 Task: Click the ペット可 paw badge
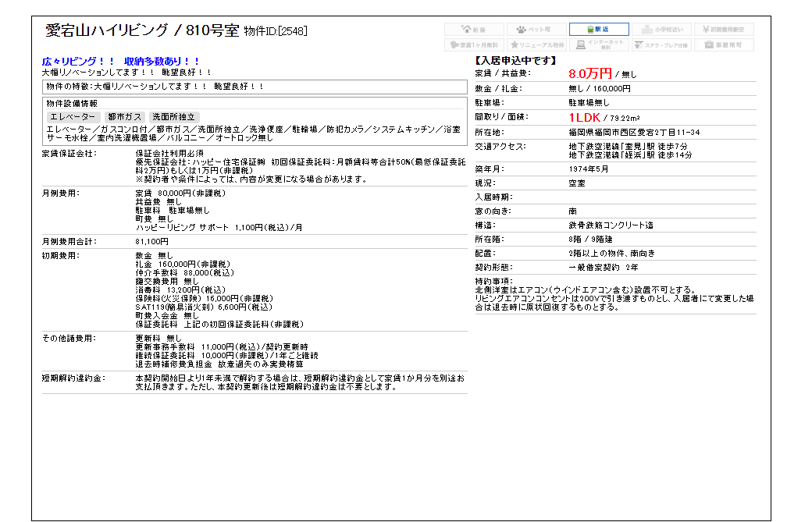click(537, 29)
